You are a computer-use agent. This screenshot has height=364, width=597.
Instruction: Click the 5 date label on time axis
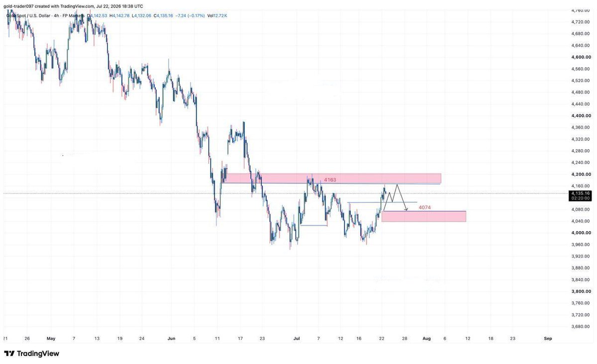click(x=195, y=339)
